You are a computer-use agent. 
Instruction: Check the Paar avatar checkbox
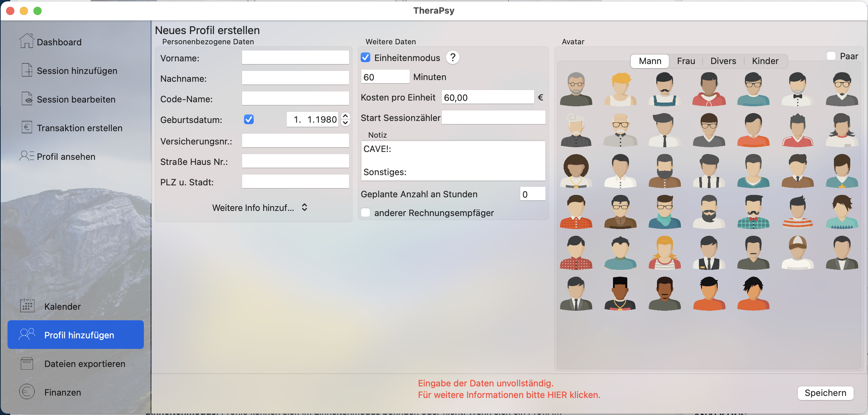pos(831,56)
